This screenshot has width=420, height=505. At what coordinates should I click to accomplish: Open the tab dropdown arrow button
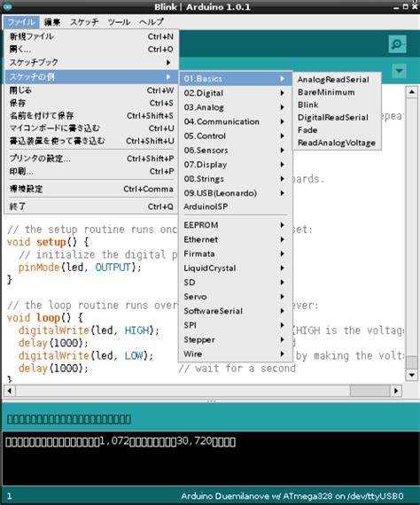click(x=399, y=71)
